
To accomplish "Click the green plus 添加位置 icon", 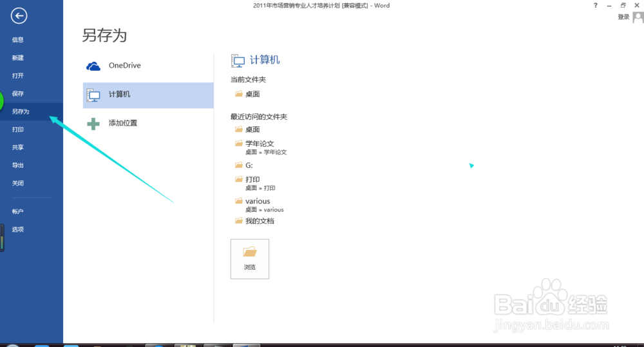I will coord(93,124).
